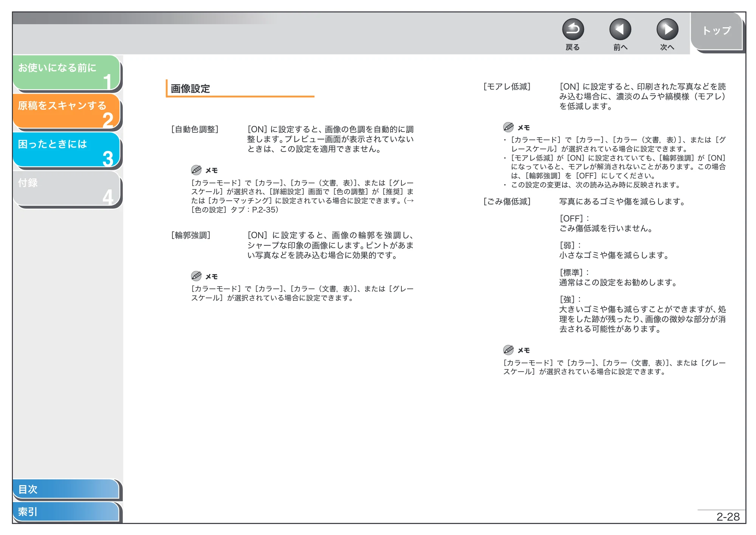Open chapter 1 お使いになる前に tab

point(67,73)
